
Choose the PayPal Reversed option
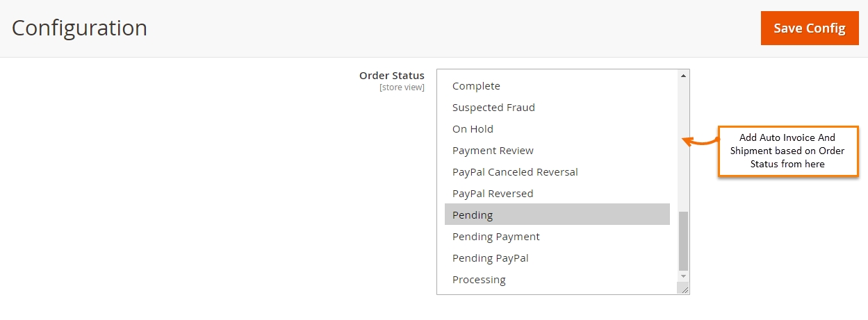pos(493,194)
